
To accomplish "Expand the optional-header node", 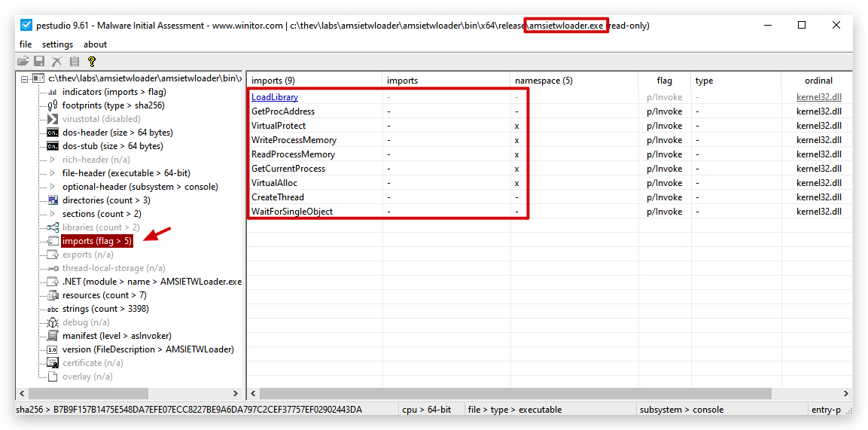I will tap(53, 187).
